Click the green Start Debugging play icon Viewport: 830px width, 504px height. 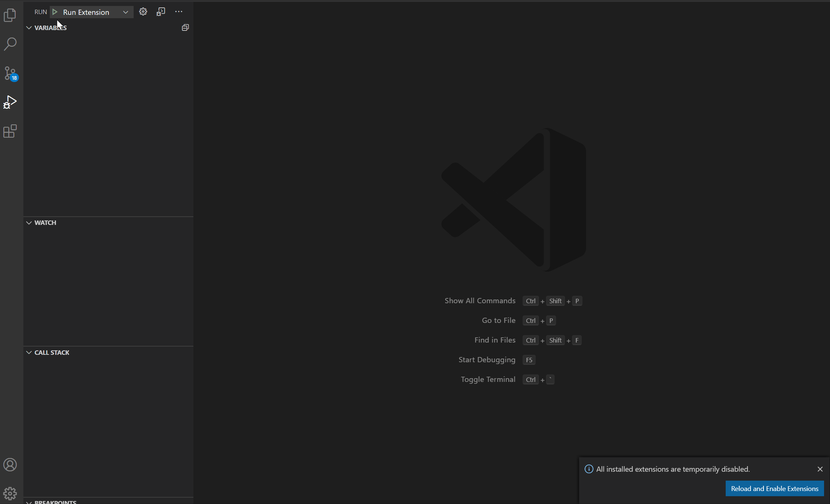(x=55, y=12)
